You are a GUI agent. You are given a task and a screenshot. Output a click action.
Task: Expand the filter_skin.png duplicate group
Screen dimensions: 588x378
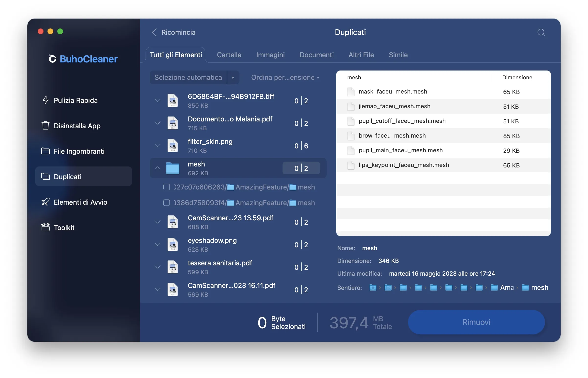click(158, 146)
